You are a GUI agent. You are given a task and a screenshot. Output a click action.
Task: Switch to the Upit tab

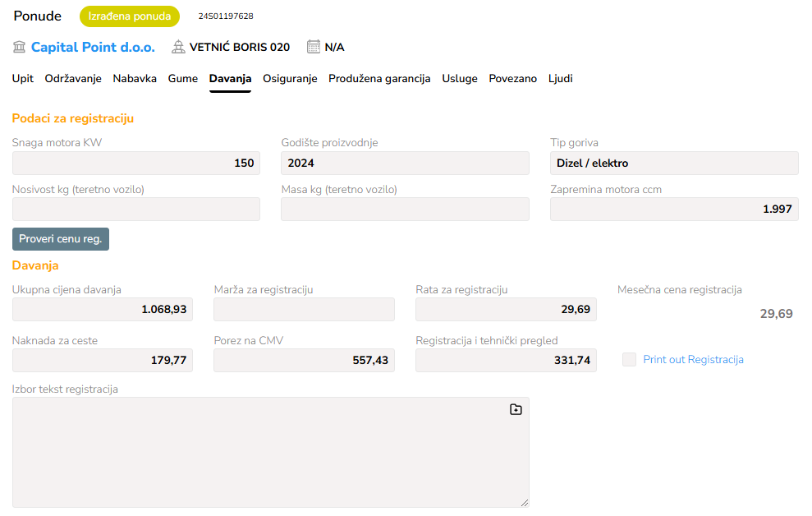tap(23, 79)
